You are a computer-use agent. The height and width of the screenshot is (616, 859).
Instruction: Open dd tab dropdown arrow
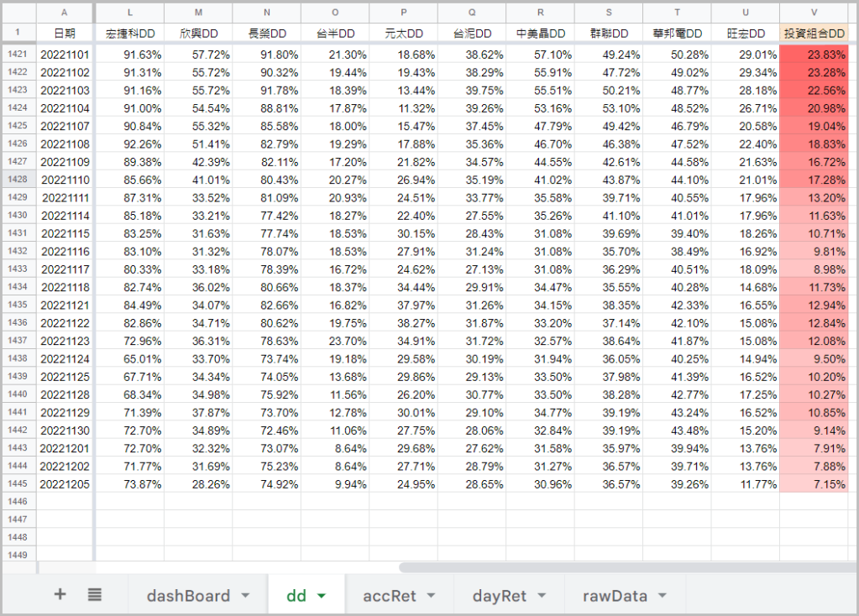point(322,596)
